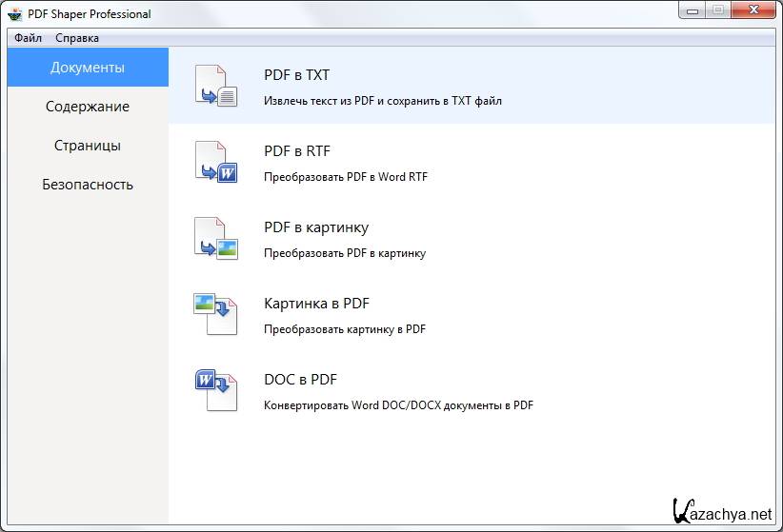The height and width of the screenshot is (532, 783).
Task: Open the Безопасность section
Action: tap(88, 185)
